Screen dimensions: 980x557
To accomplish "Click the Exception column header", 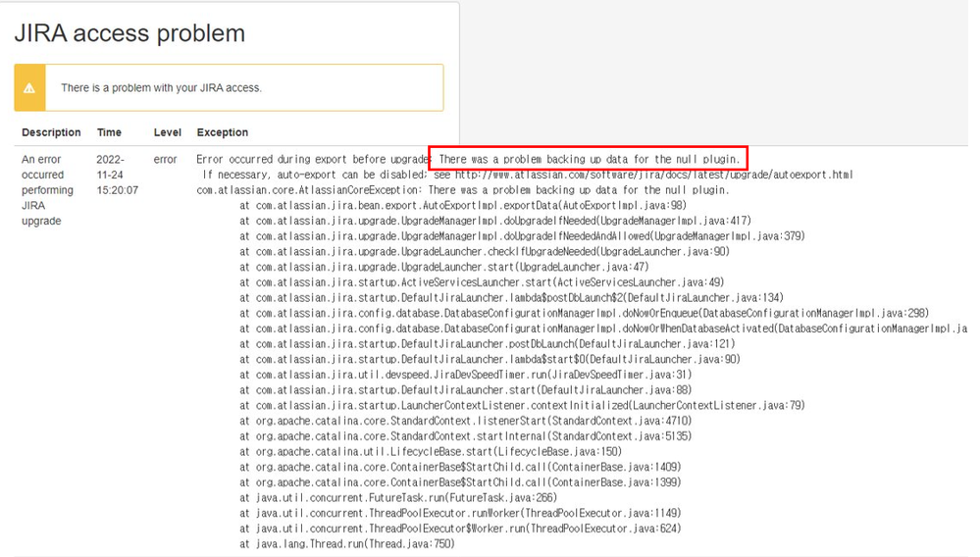I will pyautogui.click(x=223, y=132).
